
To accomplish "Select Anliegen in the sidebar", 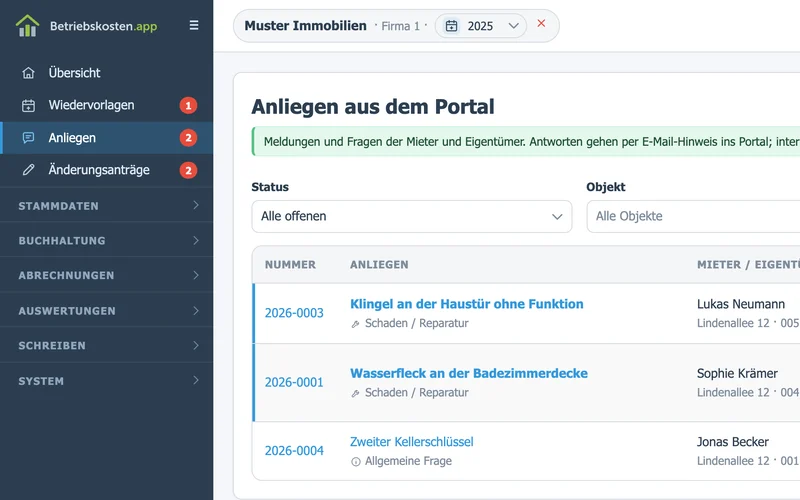I will tap(107, 138).
